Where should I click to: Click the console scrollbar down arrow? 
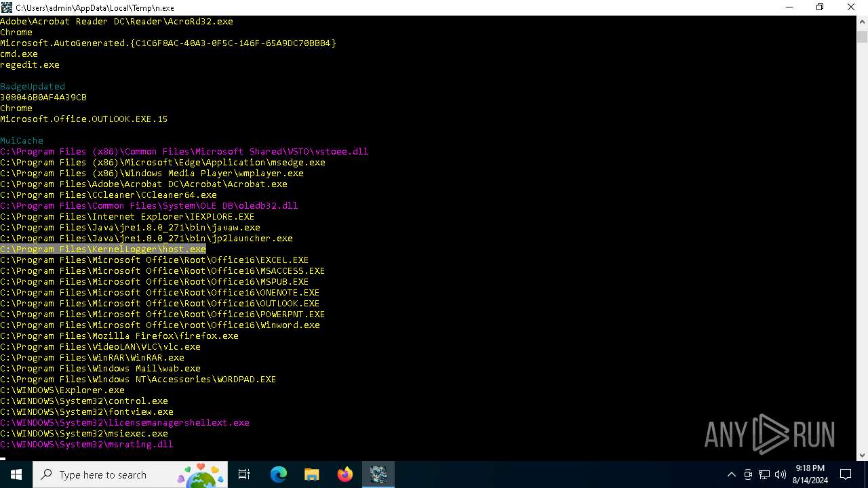[x=862, y=455]
